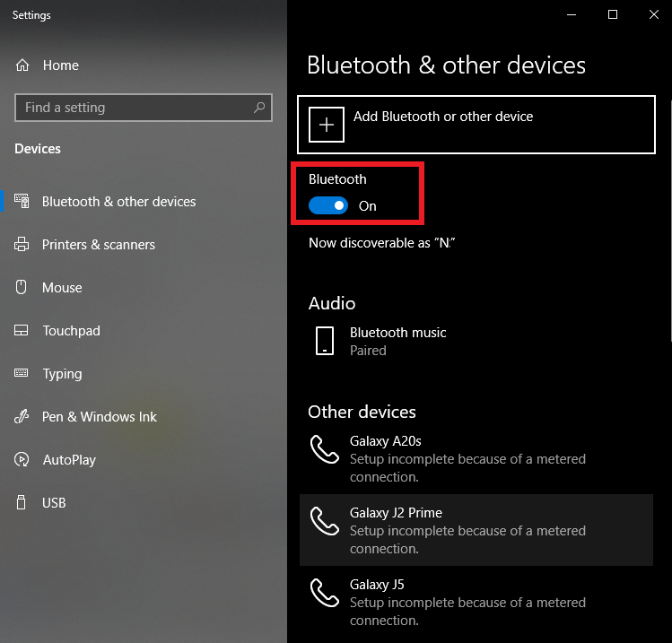Click the Galaxy J5 phone icon
672x643 pixels.
[325, 593]
